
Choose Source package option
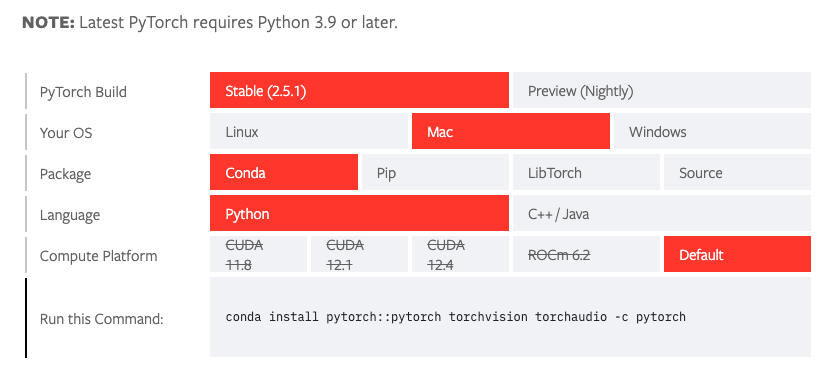tap(737, 172)
